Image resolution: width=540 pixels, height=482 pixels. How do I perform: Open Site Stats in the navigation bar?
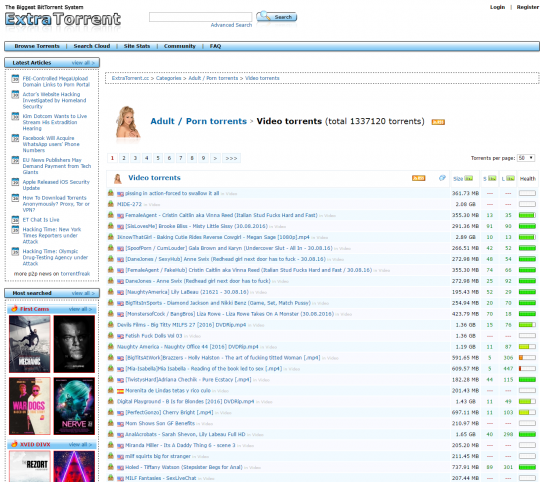[137, 46]
